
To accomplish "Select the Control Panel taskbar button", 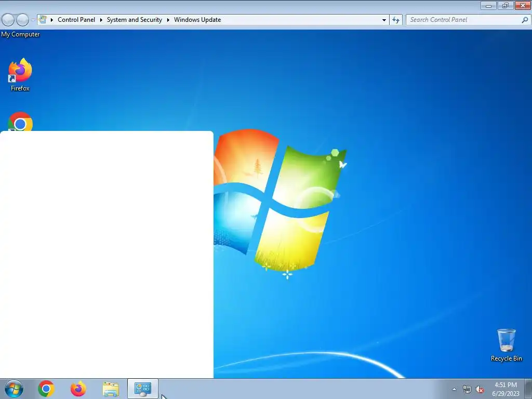I will pos(143,389).
